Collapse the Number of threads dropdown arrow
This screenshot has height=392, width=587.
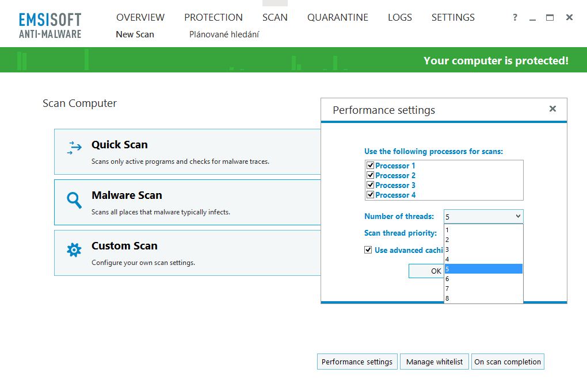tap(518, 216)
